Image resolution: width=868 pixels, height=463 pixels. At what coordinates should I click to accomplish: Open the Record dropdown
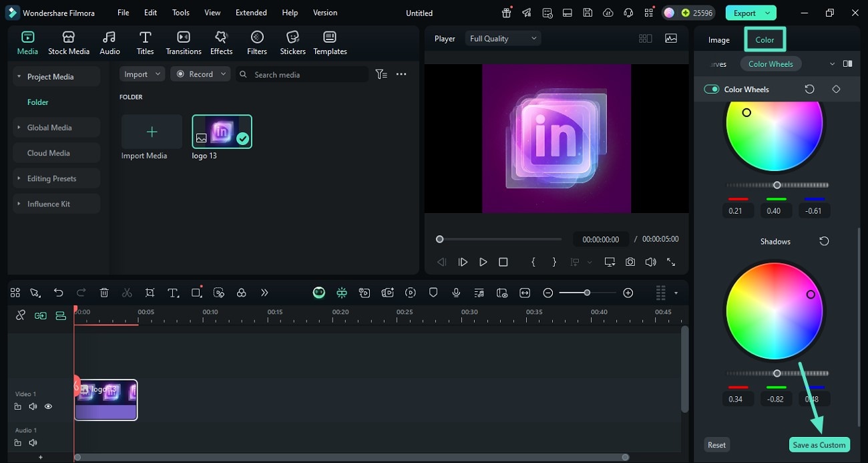(x=200, y=74)
